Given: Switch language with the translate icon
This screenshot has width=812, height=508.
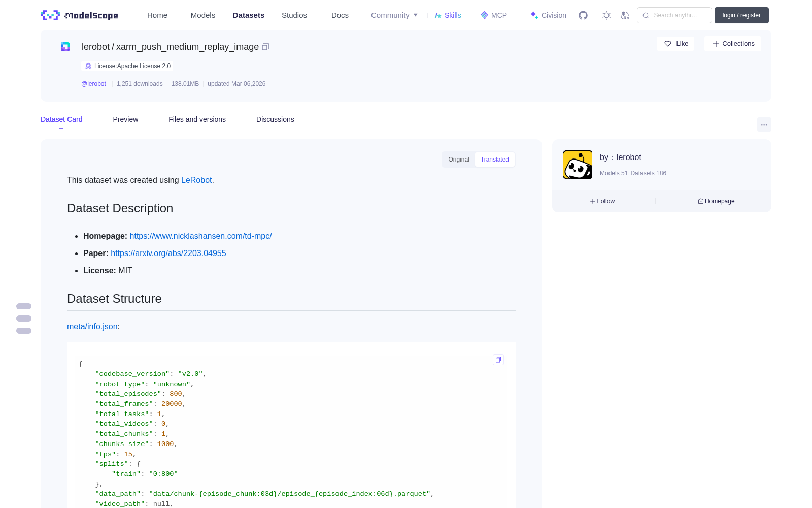Looking at the screenshot, I should pos(625,15).
